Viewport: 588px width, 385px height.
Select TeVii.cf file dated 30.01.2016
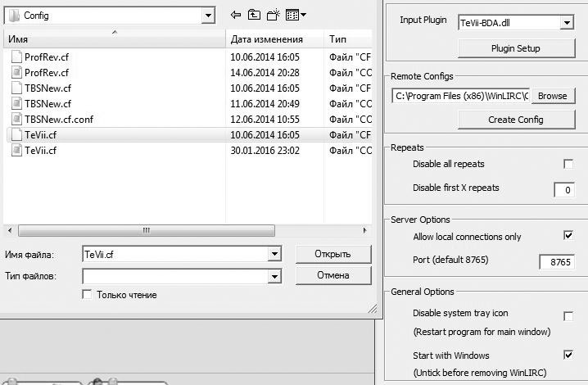click(41, 151)
